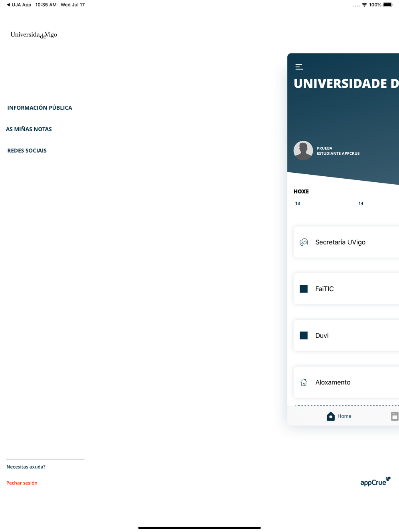Screen dimensions: 399x532
Task: Select hour 13 in Hoxe timeline
Action: (298, 203)
